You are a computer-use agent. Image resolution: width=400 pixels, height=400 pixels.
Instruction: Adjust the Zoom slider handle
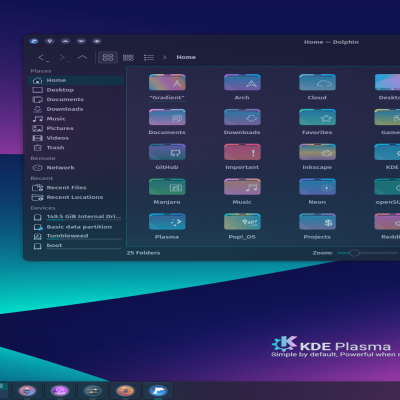point(354,253)
